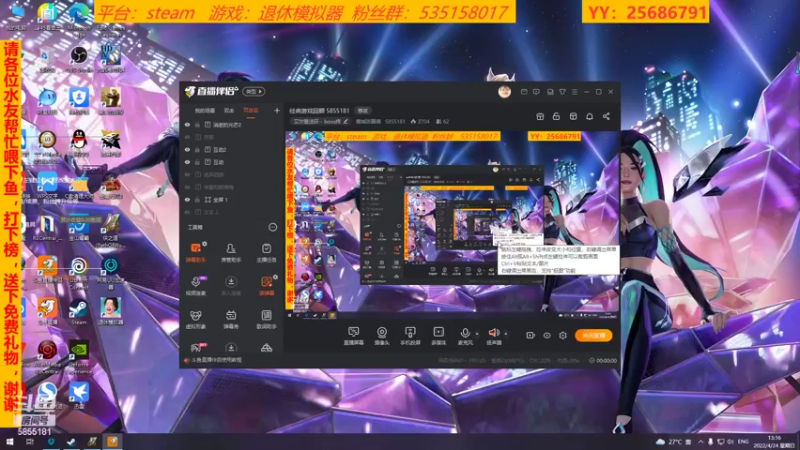
Task: Click the ENG input language indicator
Action: 743,441
